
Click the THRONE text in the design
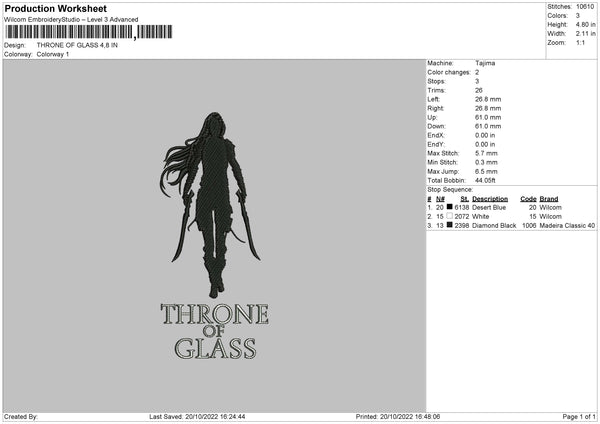pyautogui.click(x=215, y=314)
